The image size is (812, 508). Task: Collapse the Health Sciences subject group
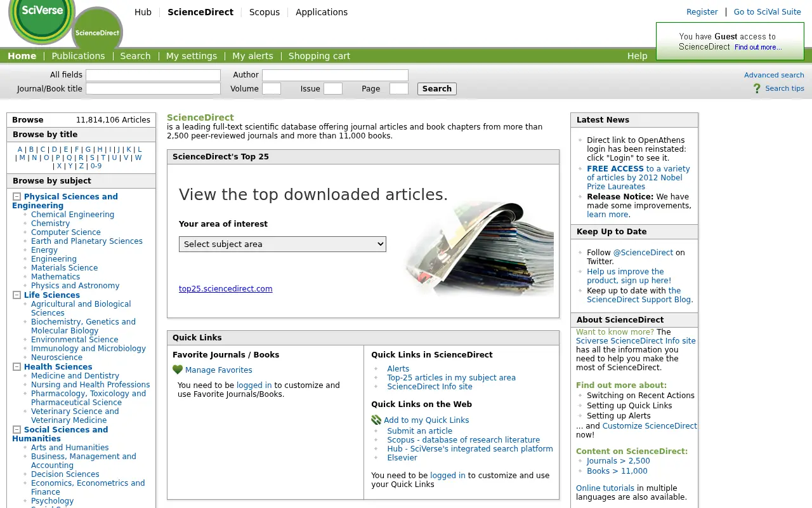pyautogui.click(x=17, y=367)
